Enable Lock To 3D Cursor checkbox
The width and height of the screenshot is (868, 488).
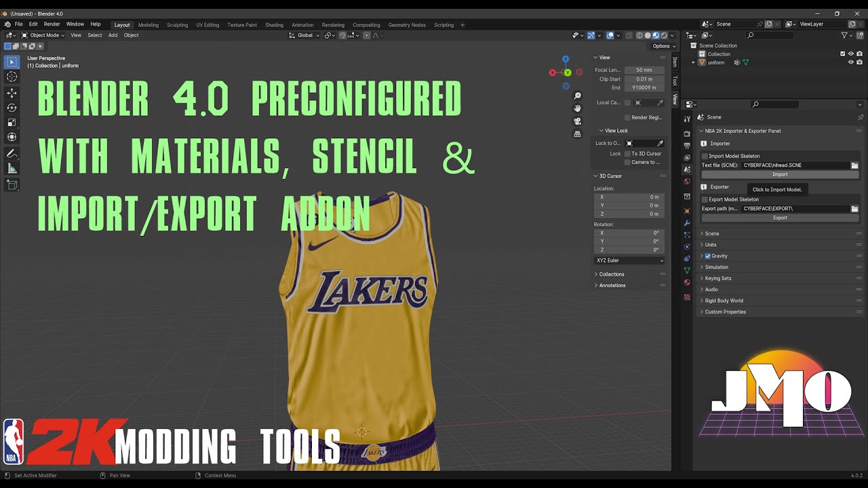[627, 154]
